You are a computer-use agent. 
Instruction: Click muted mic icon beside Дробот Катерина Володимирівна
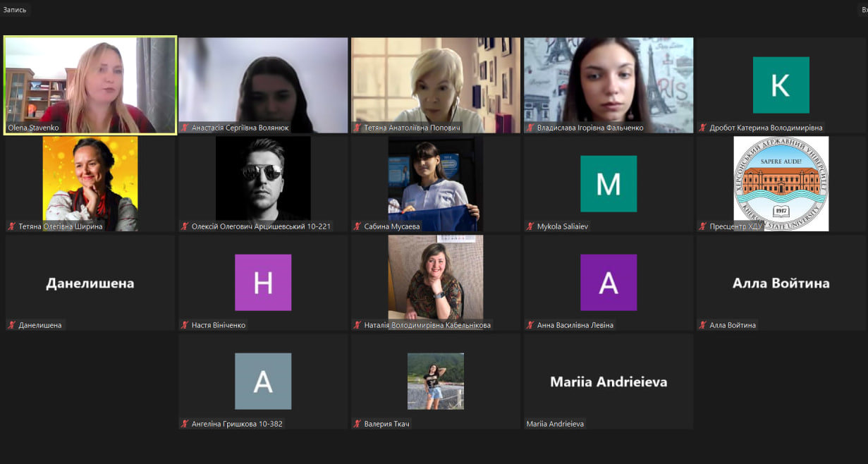coord(704,128)
